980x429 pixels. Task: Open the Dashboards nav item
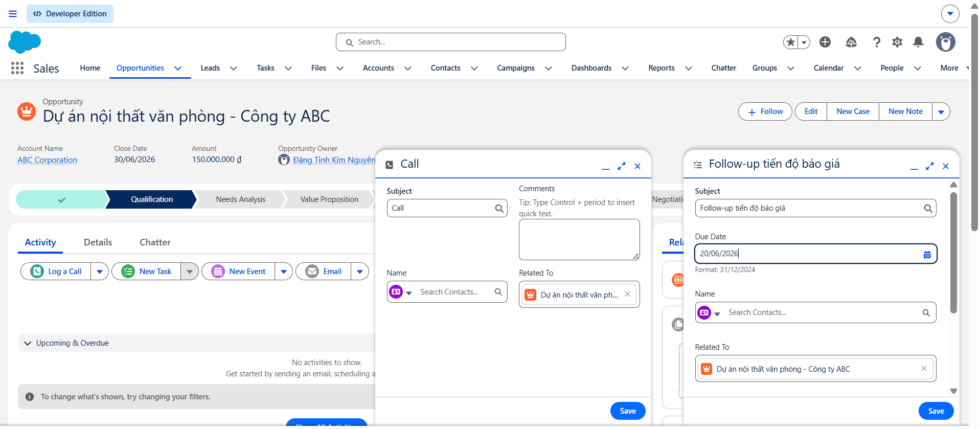[591, 68]
